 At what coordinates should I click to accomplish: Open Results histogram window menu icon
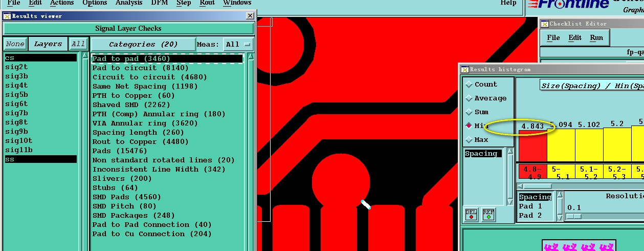(x=464, y=69)
